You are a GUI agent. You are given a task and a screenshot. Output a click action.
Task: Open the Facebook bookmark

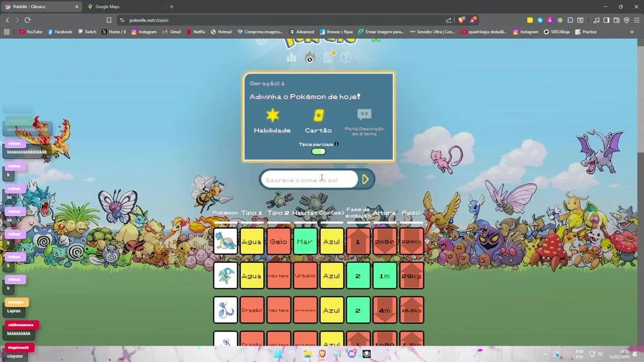click(x=60, y=32)
